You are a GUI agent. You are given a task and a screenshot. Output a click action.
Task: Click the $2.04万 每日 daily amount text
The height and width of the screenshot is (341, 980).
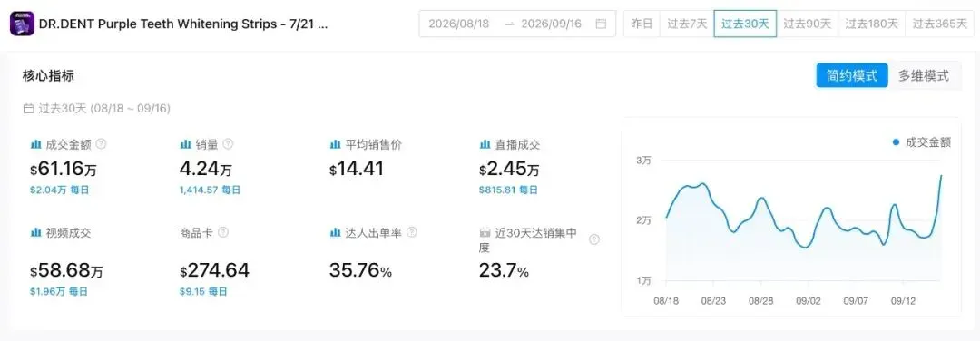coord(59,190)
